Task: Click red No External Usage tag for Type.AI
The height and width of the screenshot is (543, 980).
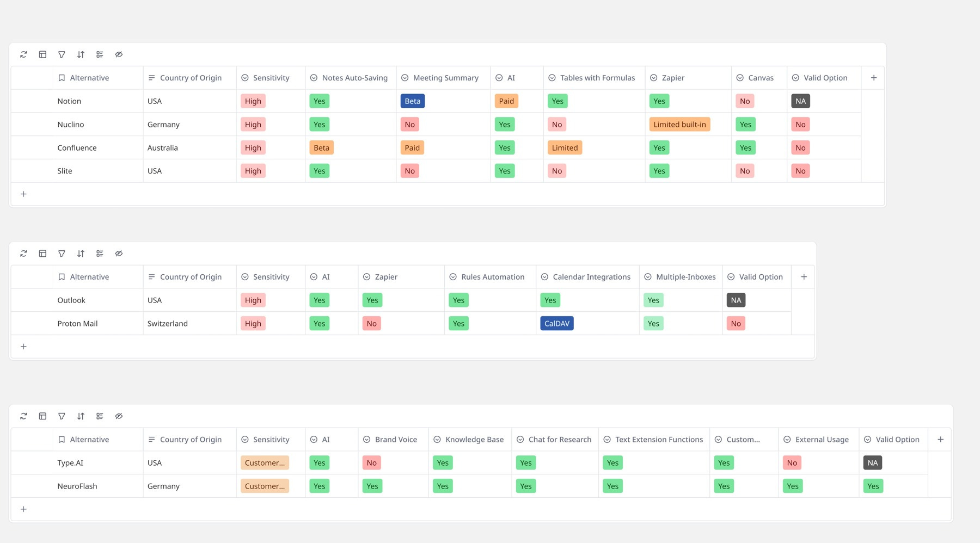Action: click(792, 463)
